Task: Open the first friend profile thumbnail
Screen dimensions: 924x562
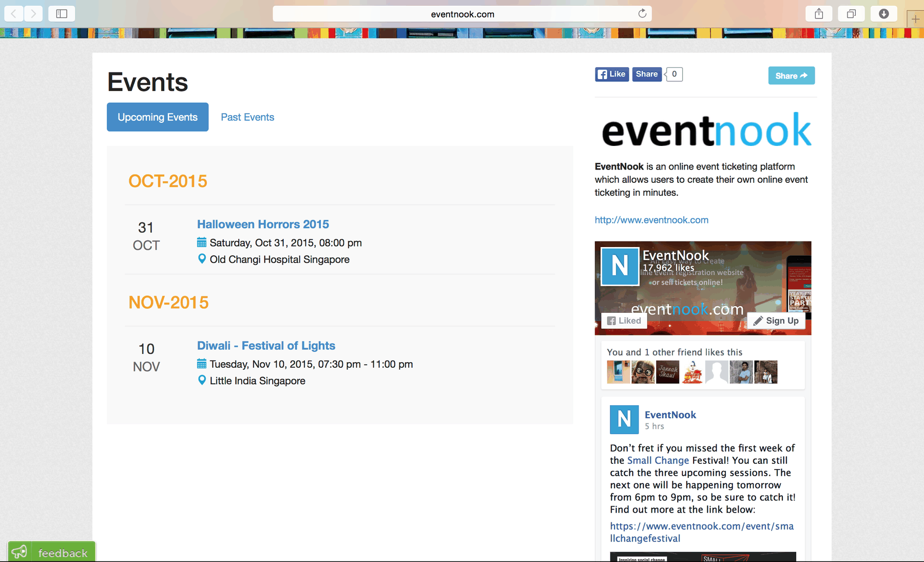Action: [x=618, y=372]
